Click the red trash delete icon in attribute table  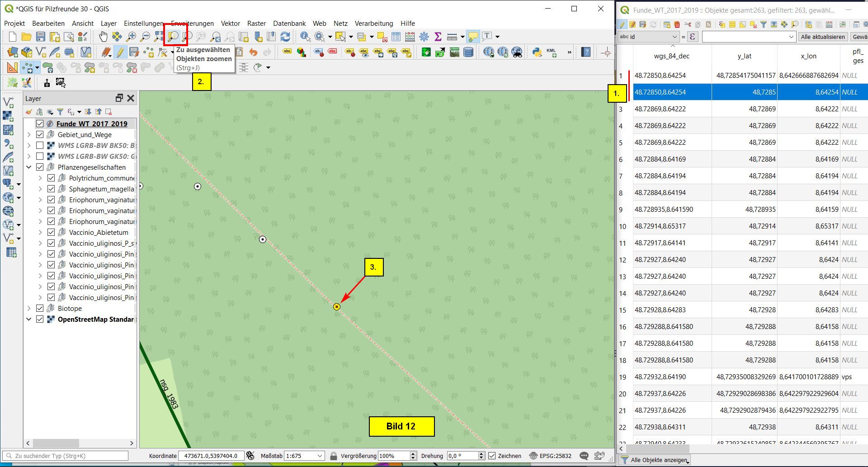(677, 24)
